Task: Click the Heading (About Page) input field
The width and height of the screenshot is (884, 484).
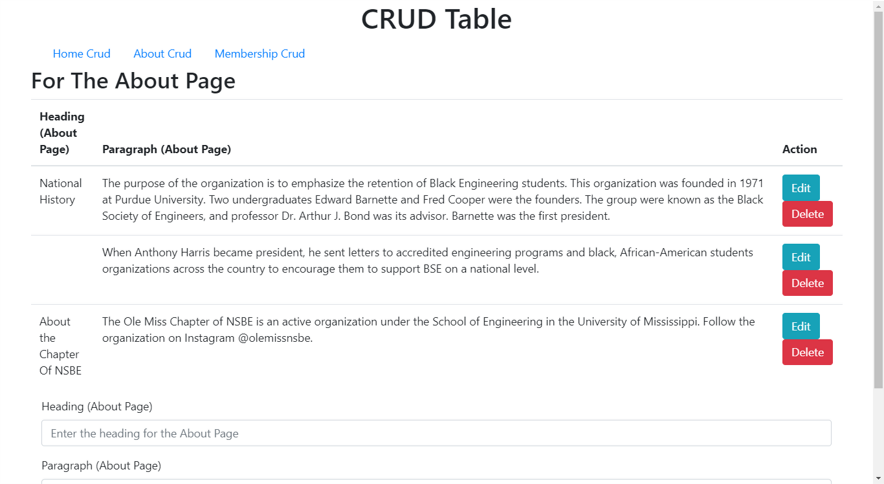Action: (x=436, y=433)
